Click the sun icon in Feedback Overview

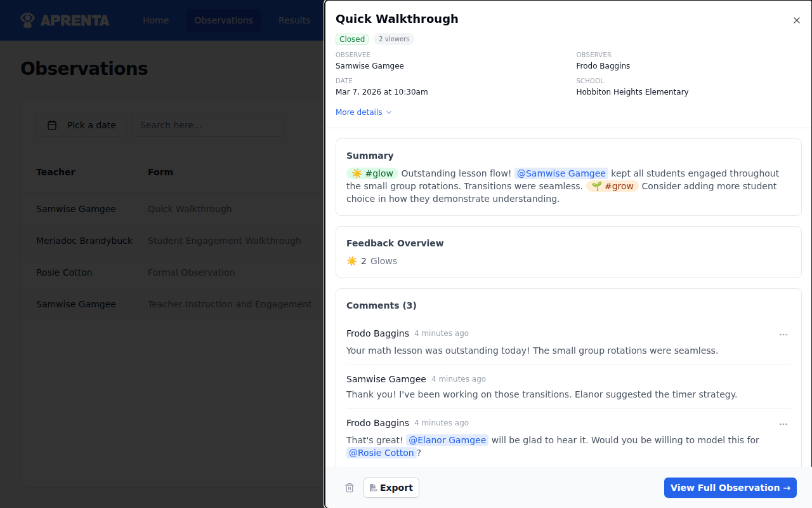(x=352, y=261)
